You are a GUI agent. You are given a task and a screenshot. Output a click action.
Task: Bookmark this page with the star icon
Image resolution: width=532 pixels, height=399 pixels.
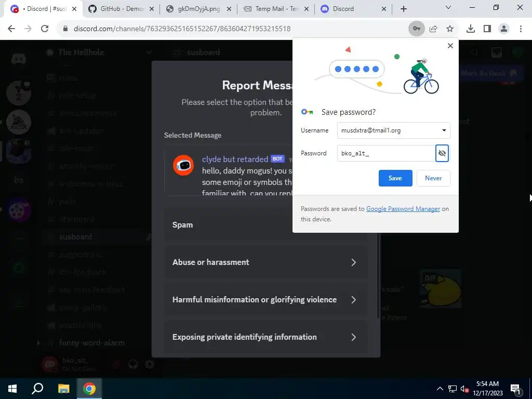coord(450,29)
